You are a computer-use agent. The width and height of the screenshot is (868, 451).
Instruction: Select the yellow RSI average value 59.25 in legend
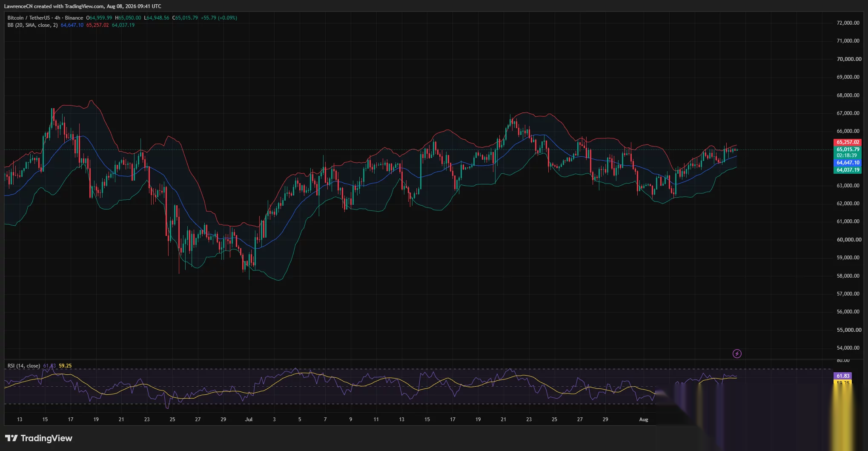pyautogui.click(x=65, y=366)
